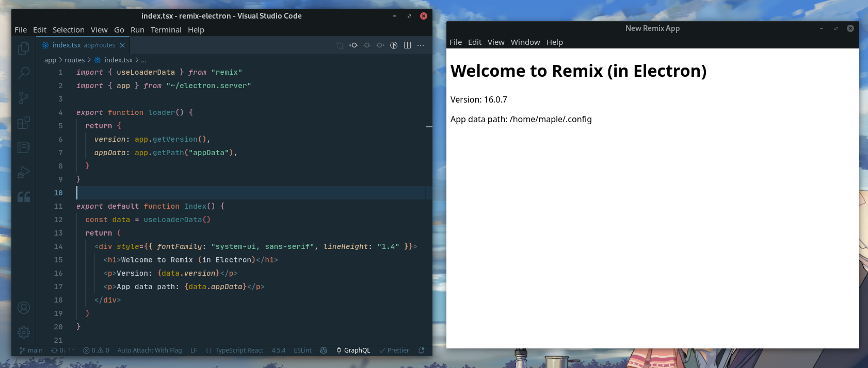The image size is (868, 368).
Task: Click the Open Changes compare icon in the editor toolbar
Action: click(340, 45)
